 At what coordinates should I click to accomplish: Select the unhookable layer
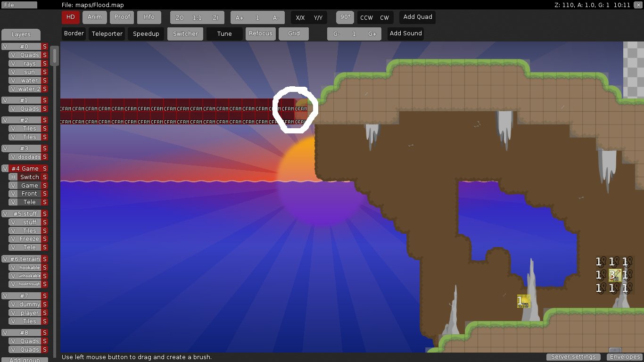coord(29,276)
